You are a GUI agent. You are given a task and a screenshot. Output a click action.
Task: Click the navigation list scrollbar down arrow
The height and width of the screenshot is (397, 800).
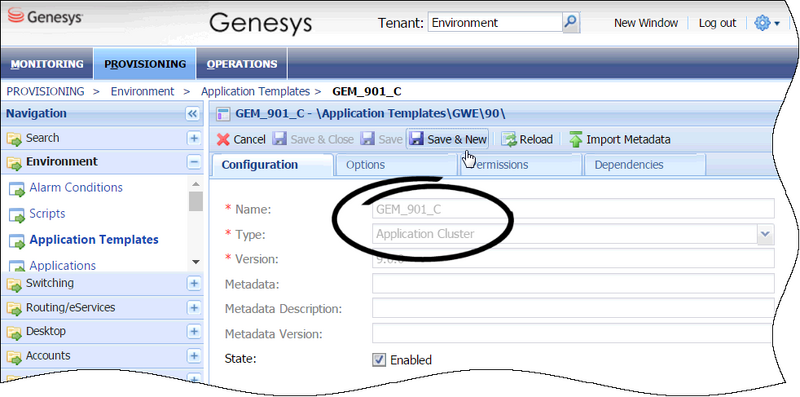195,262
